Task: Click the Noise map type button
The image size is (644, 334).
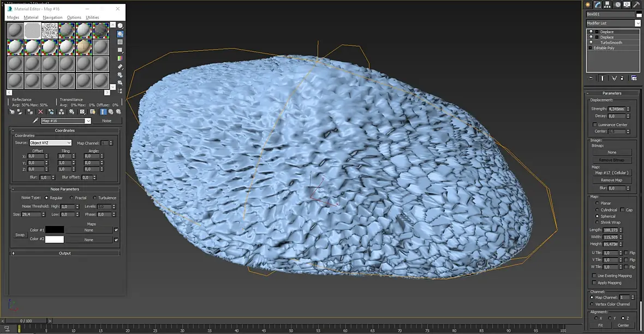Action: point(107,121)
